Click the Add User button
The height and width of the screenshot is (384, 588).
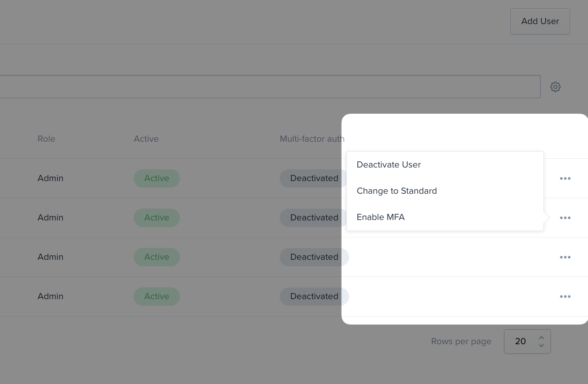tap(540, 21)
